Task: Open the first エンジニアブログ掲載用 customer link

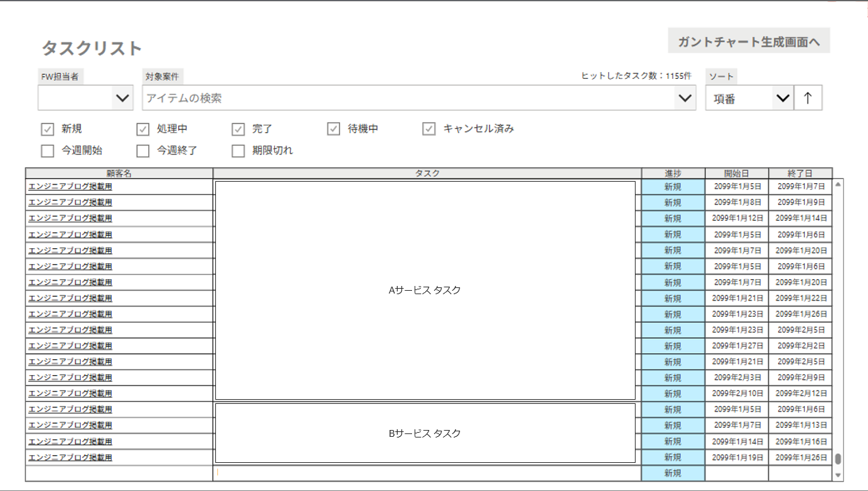Action: click(70, 186)
